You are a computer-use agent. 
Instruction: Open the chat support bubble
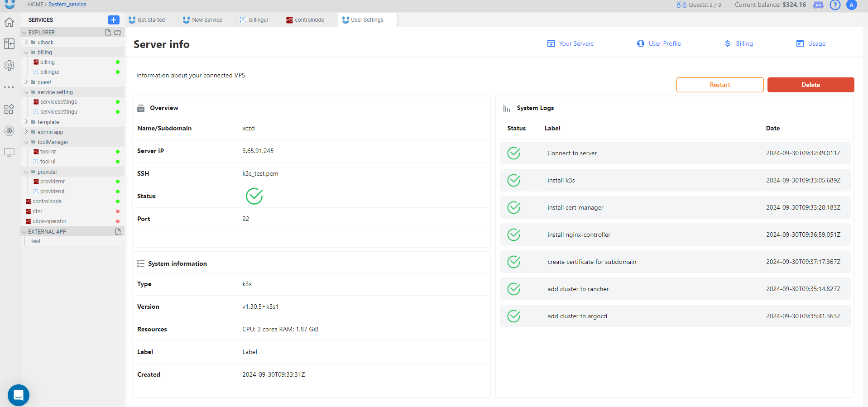pos(19,395)
